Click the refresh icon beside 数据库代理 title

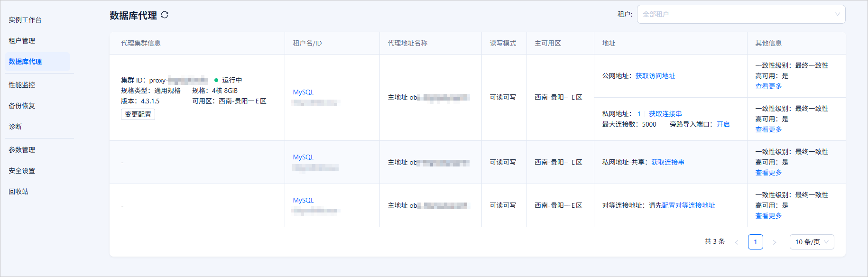click(165, 15)
